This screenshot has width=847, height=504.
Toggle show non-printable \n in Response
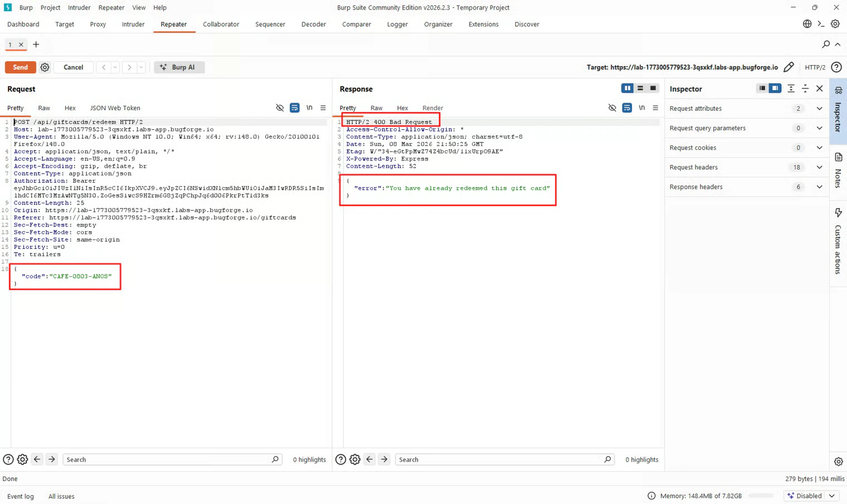641,108
